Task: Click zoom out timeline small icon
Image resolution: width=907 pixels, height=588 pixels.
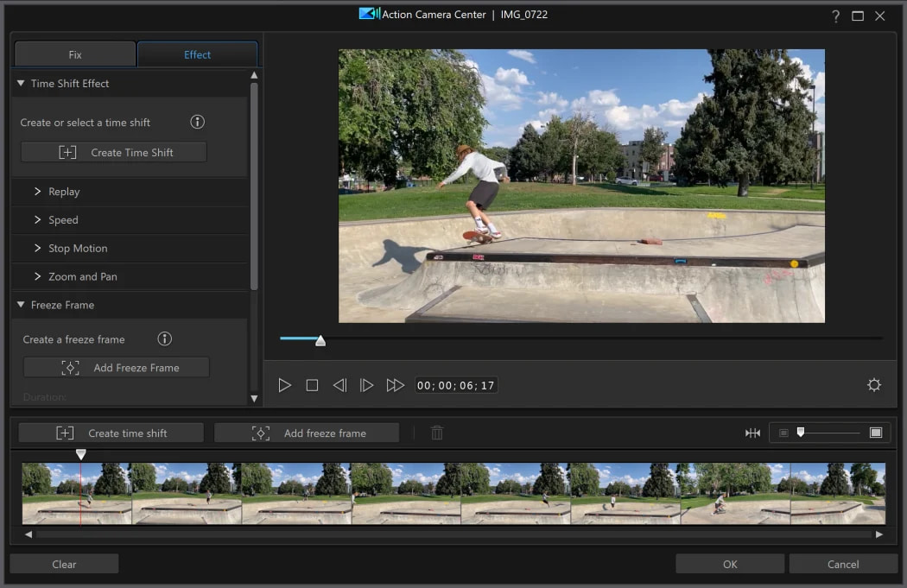Action: [x=783, y=433]
